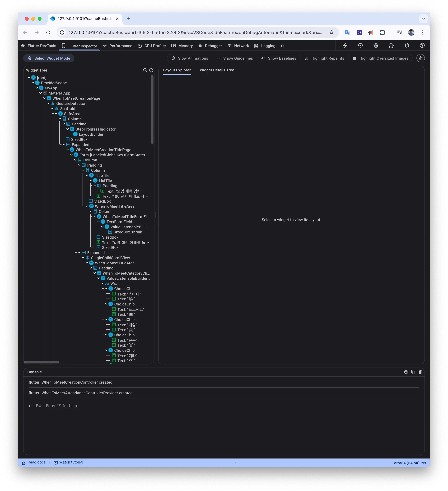Click the panel split divider handle
Screen dimensions: 448x491
point(156,215)
